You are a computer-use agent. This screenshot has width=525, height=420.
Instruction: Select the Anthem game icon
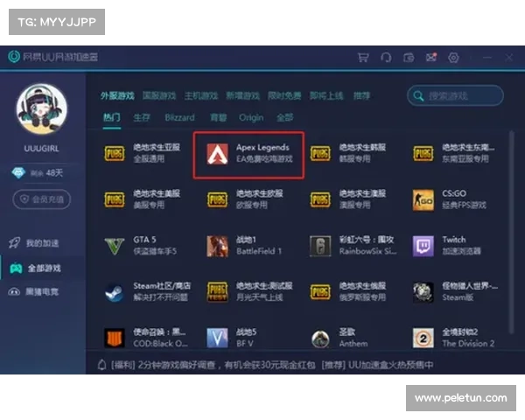[320, 339]
